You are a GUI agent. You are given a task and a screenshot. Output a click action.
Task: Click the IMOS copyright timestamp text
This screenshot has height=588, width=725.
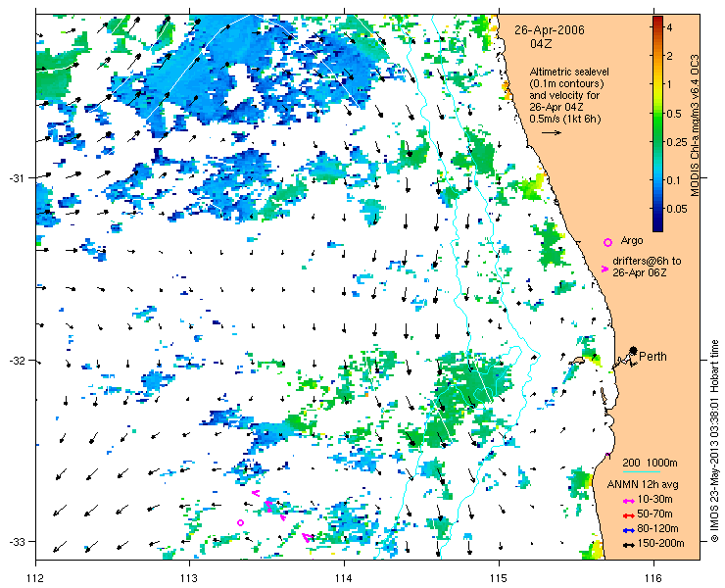pyautogui.click(x=715, y=441)
